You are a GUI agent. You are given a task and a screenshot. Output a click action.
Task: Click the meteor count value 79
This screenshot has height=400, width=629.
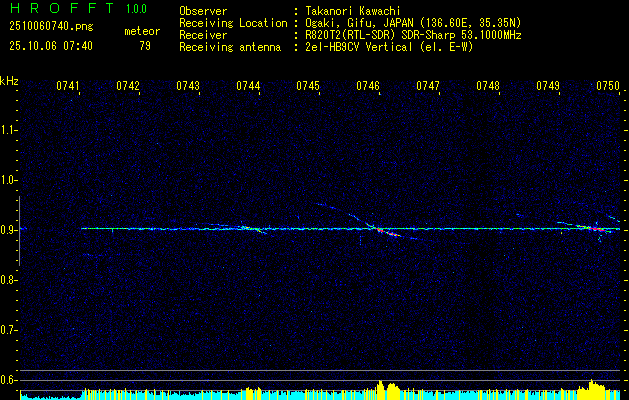[145, 46]
